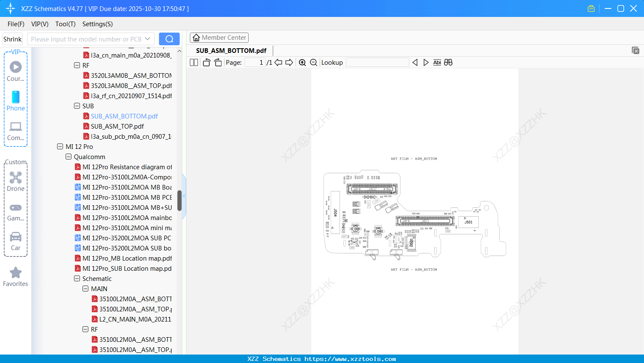Click the Shrink button

tap(12, 38)
